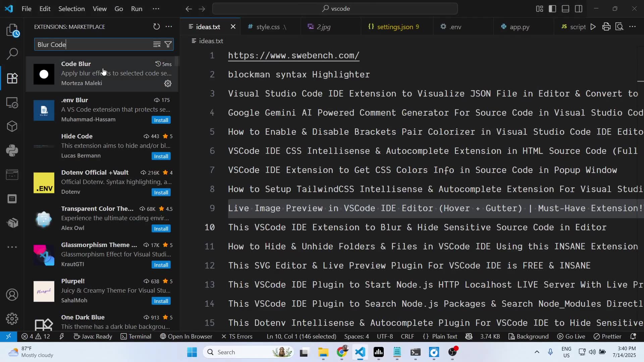Open the extensions filter menu
The image size is (644, 362).
168,45
